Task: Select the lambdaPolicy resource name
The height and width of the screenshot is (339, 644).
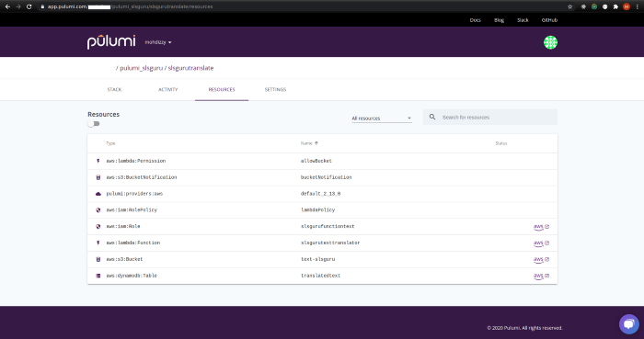Action: [x=318, y=209]
